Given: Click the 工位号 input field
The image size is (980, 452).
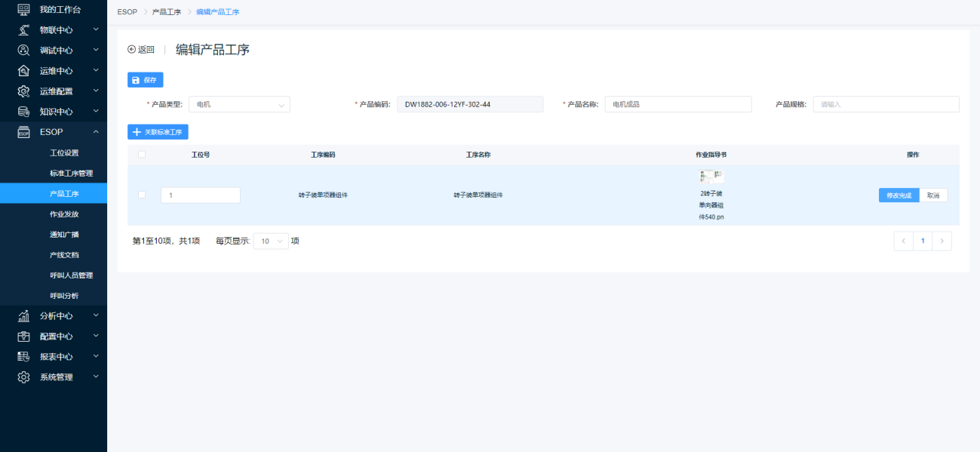Looking at the screenshot, I should 200,195.
